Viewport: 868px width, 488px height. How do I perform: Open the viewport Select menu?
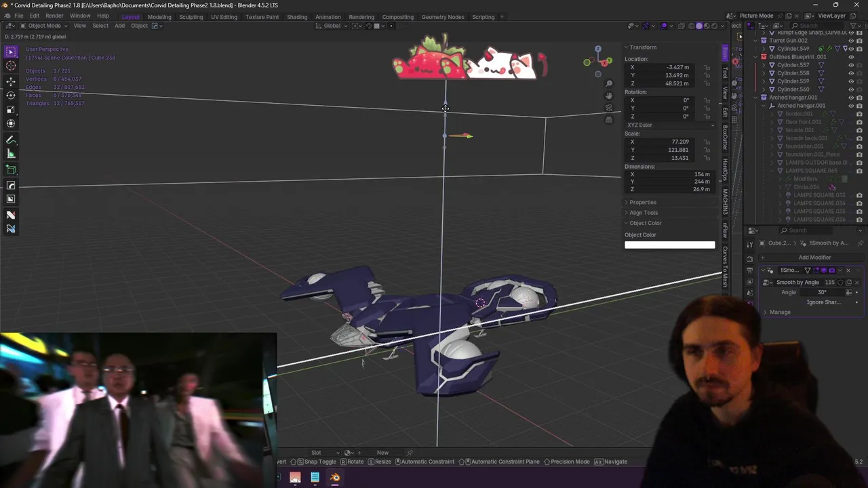100,26
